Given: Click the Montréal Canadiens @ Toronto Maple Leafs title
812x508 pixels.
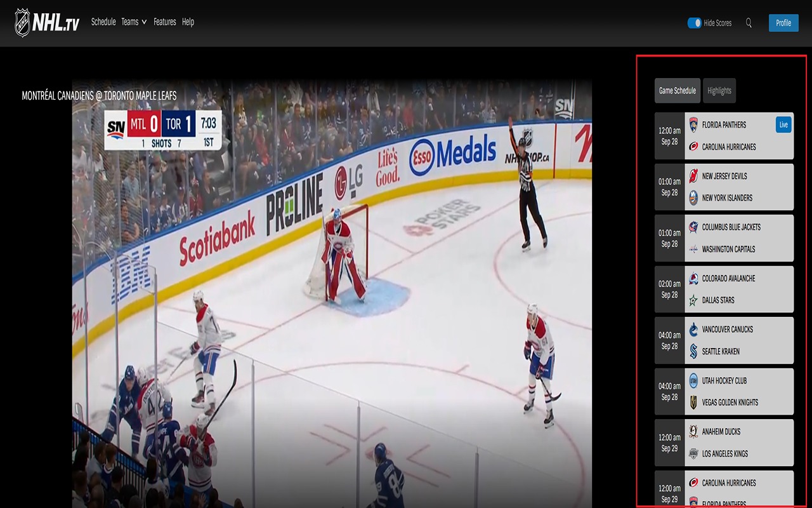Looking at the screenshot, I should coord(99,95).
